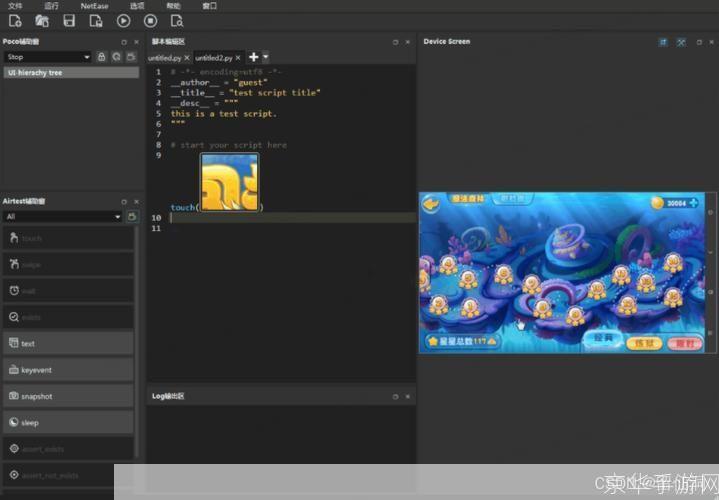Screen dimensions: 719x500
Task: Click the sleep command button
Action: [x=68, y=422]
